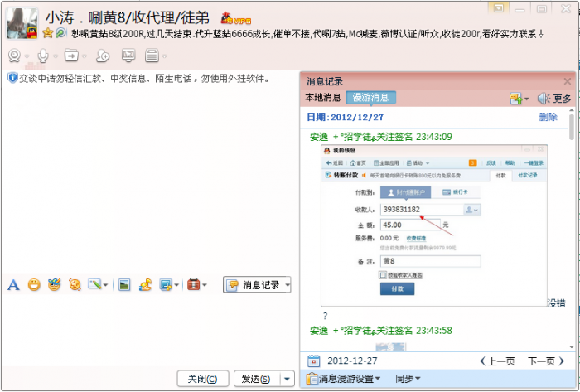Click sender name at 23:43:58 message
Screen dimensions: 580x392
361,331
